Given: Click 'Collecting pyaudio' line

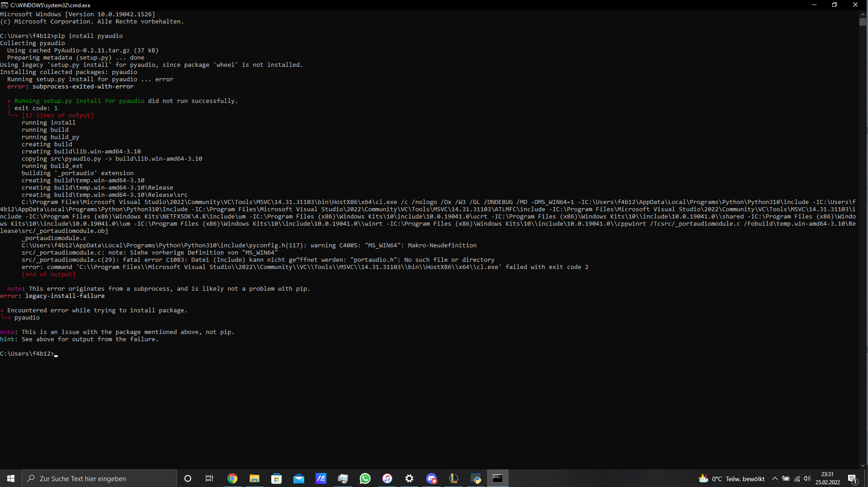Looking at the screenshot, I should (x=32, y=43).
